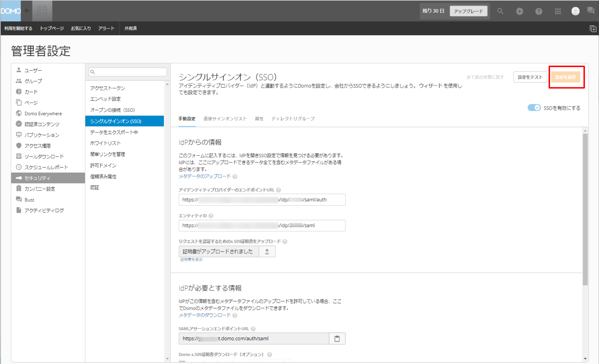The image size is (599, 364).
Task: Switch to 手動設定 tab
Action: [187, 119]
